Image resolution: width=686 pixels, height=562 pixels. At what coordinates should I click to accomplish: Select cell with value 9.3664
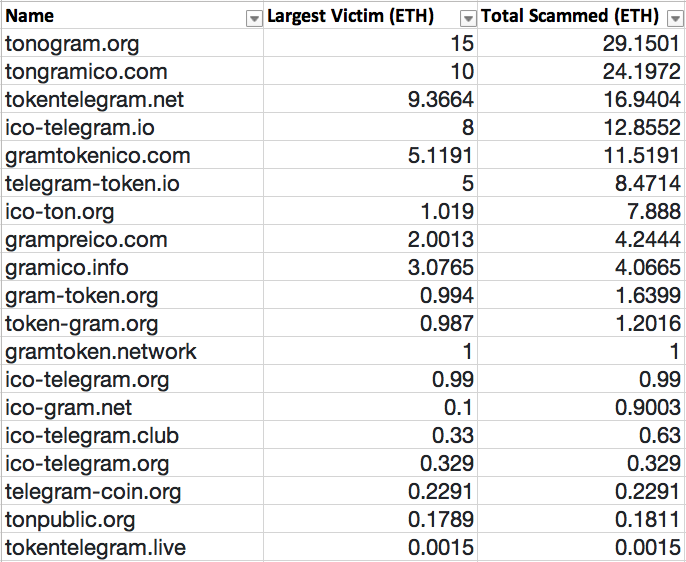[x=370, y=99]
